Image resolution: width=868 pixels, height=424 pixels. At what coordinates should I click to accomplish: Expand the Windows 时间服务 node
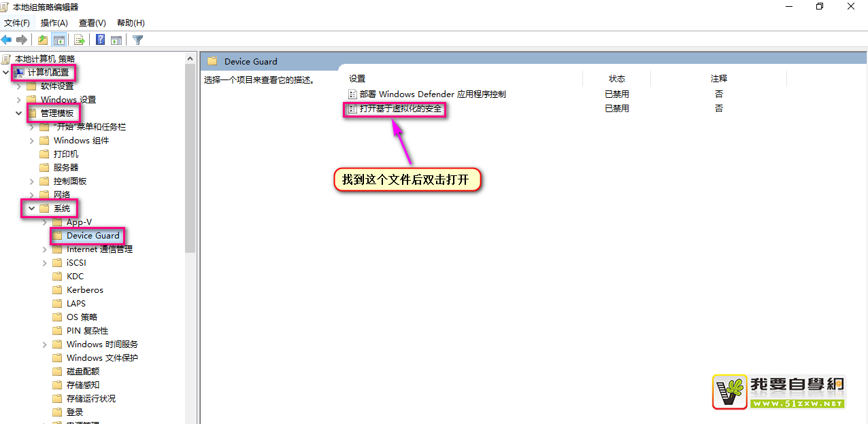tap(45, 344)
